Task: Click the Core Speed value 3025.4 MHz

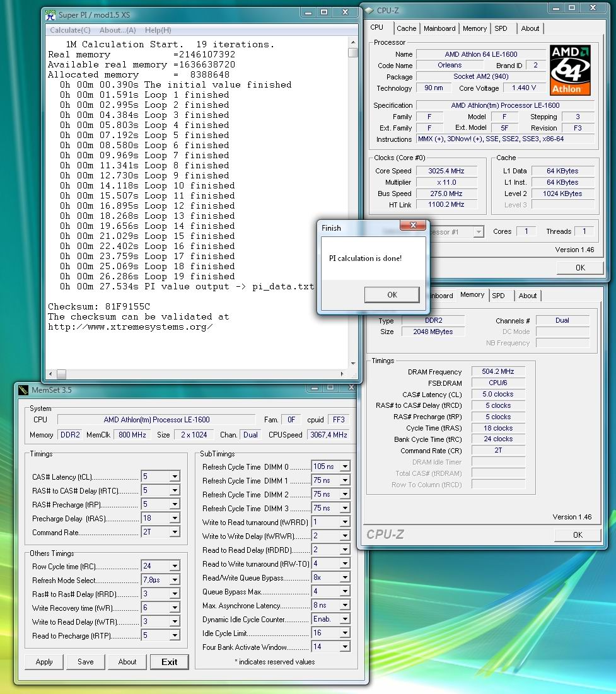Action: [x=446, y=171]
